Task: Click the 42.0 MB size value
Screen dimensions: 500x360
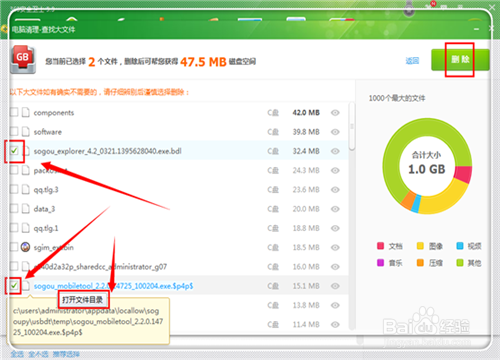Action: [306, 113]
